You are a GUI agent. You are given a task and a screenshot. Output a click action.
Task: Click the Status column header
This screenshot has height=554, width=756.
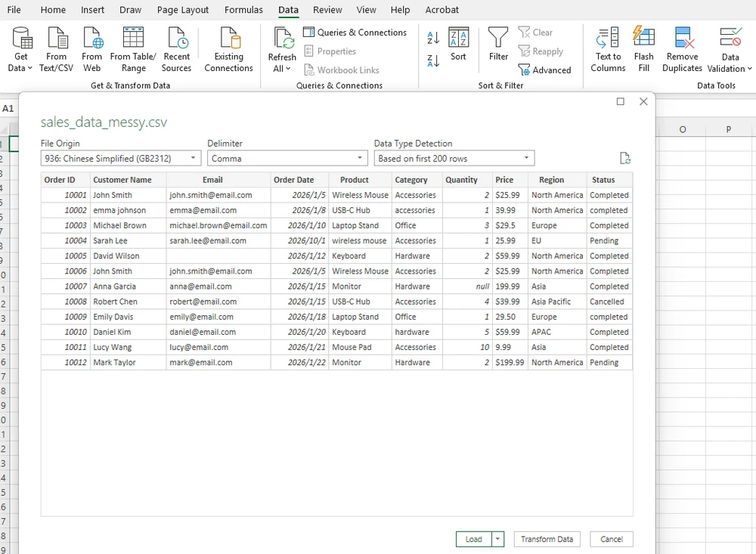[609, 180]
